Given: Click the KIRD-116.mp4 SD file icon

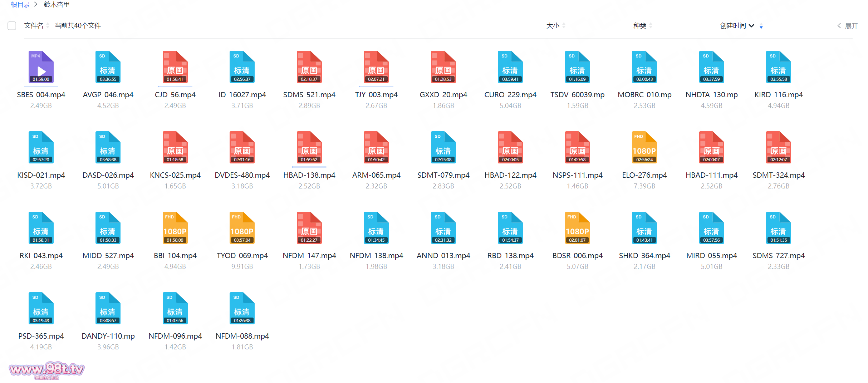Looking at the screenshot, I should pos(778,67).
